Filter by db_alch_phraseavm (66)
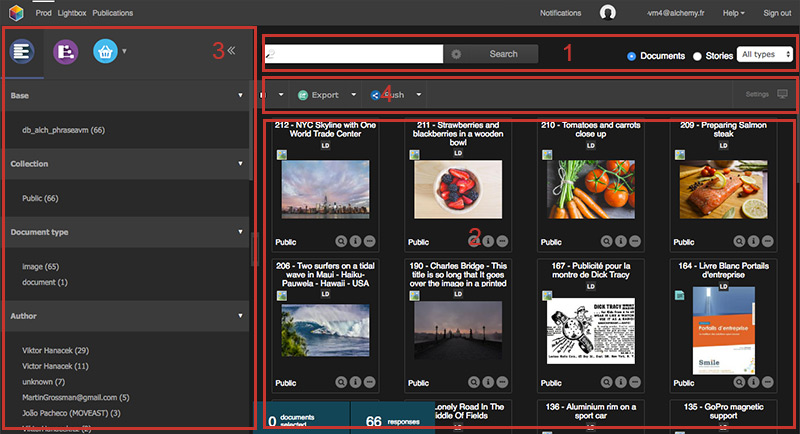800x434 pixels. (x=63, y=130)
